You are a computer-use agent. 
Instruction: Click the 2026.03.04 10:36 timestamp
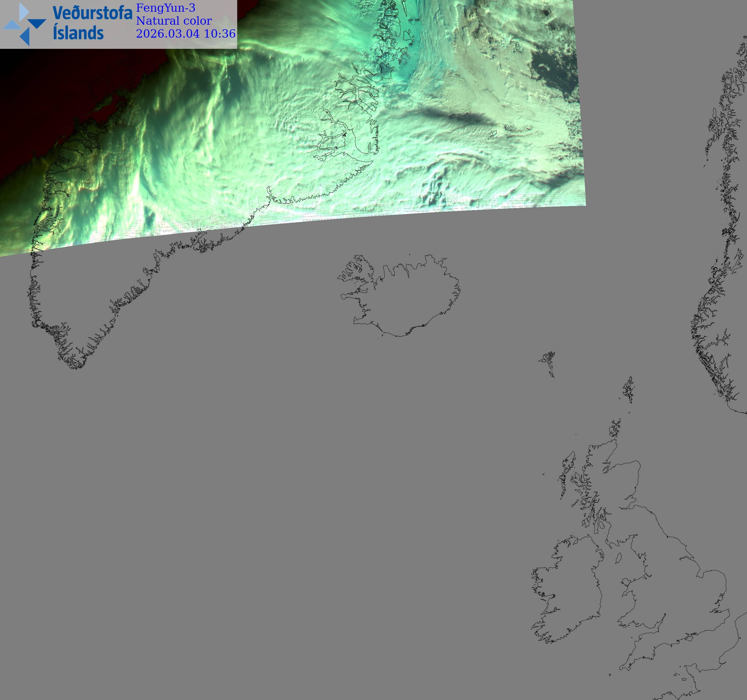[186, 34]
